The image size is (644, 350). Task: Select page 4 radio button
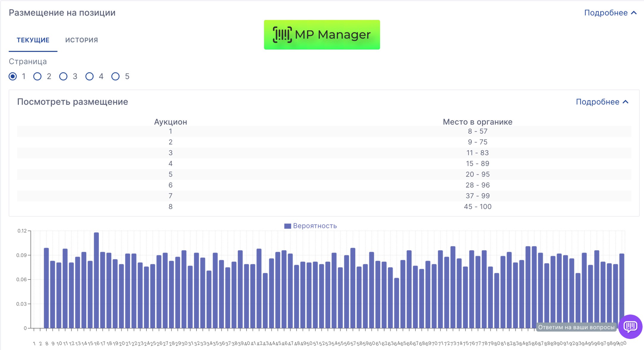[x=89, y=76]
